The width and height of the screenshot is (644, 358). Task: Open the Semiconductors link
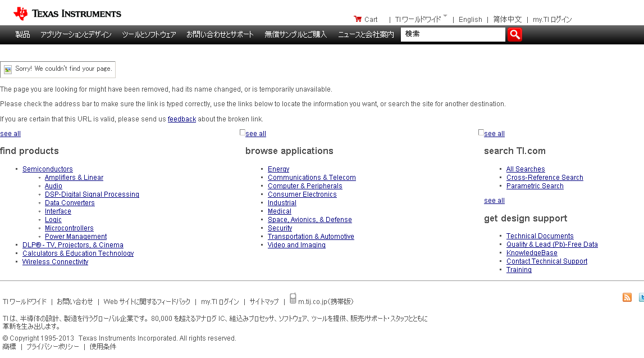tap(48, 169)
